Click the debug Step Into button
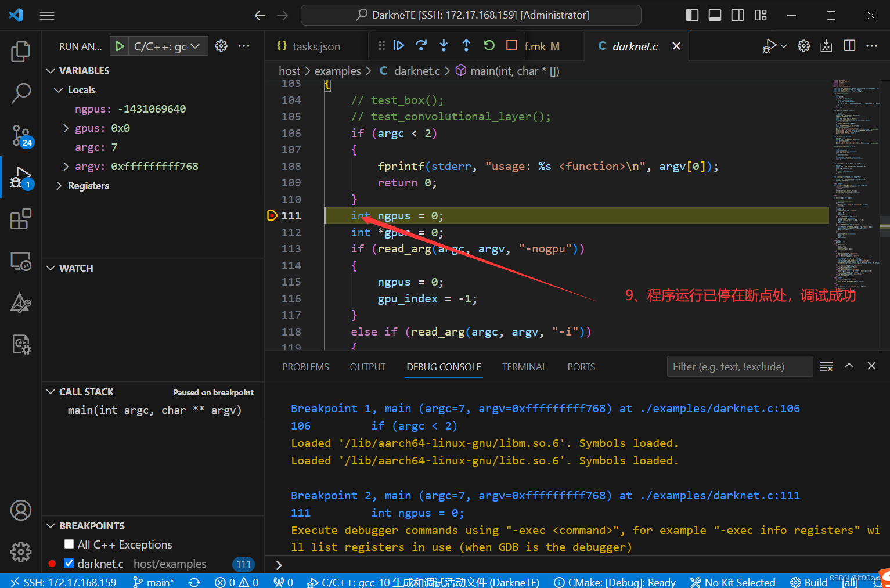This screenshot has height=588, width=890. (444, 45)
